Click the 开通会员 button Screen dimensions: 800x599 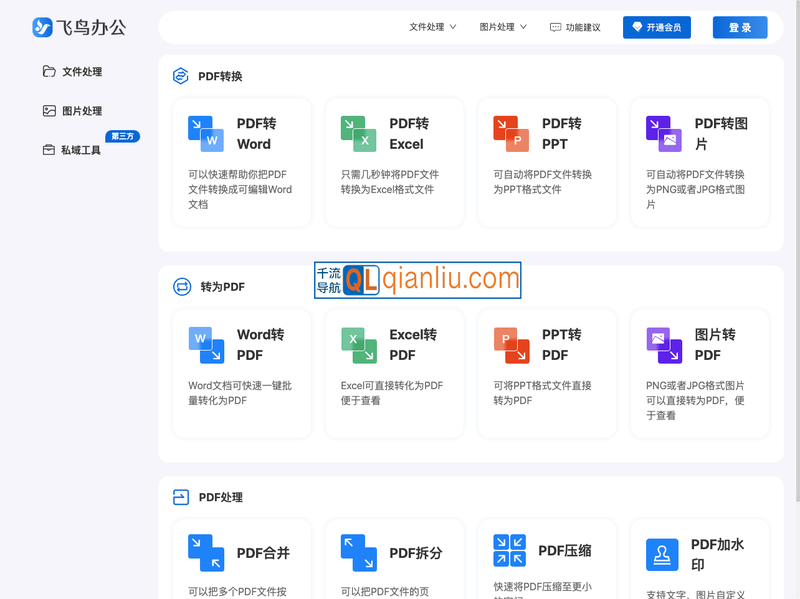(x=656, y=27)
